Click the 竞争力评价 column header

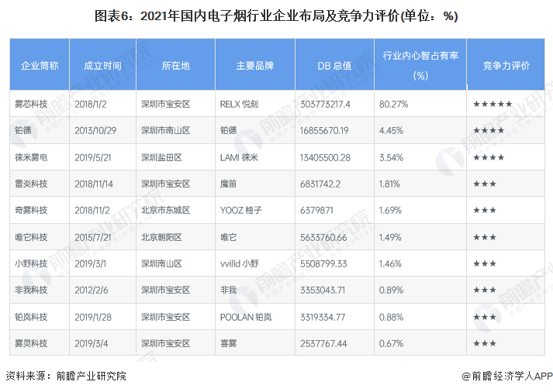click(x=506, y=66)
